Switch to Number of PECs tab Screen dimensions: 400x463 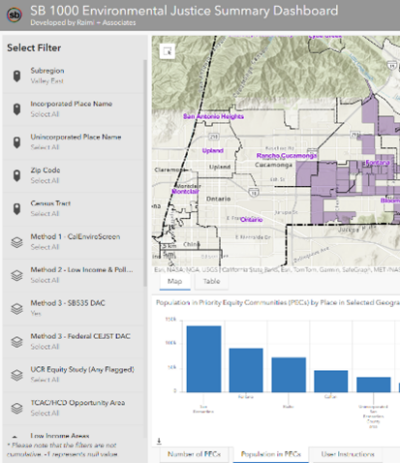tap(194, 454)
